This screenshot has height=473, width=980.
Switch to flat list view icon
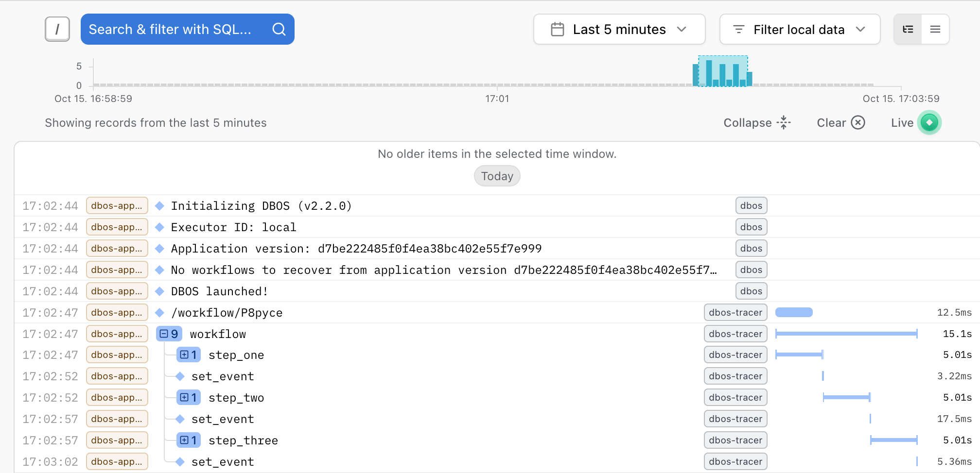click(x=935, y=29)
